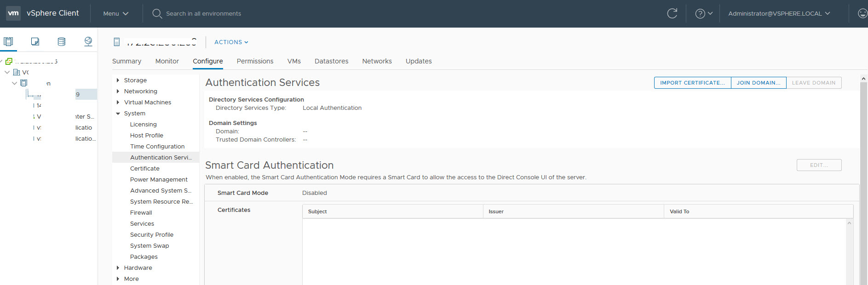Screen dimensions: 868x285
Task: Click the refresh icon in top bar
Action: tap(672, 13)
